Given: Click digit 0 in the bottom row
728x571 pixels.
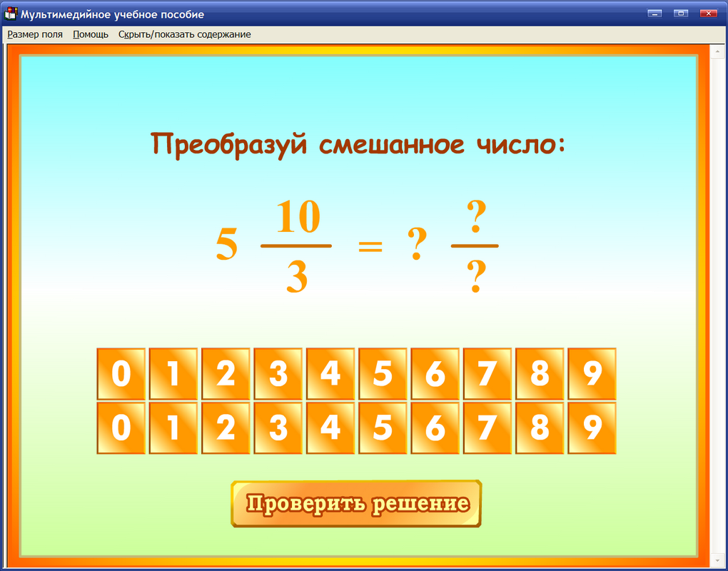Looking at the screenshot, I should 121,428.
